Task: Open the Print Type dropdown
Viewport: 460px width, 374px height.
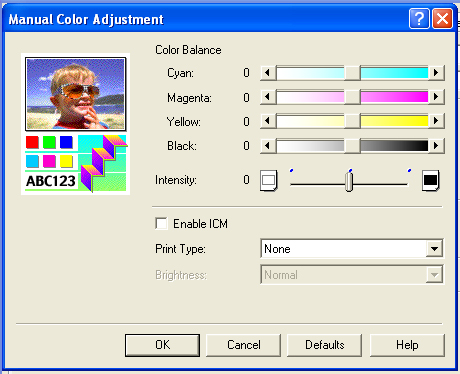Action: coord(434,249)
